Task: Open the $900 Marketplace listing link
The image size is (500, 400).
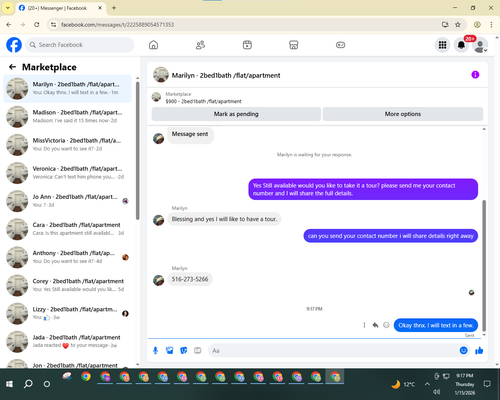Action: pyautogui.click(x=203, y=101)
